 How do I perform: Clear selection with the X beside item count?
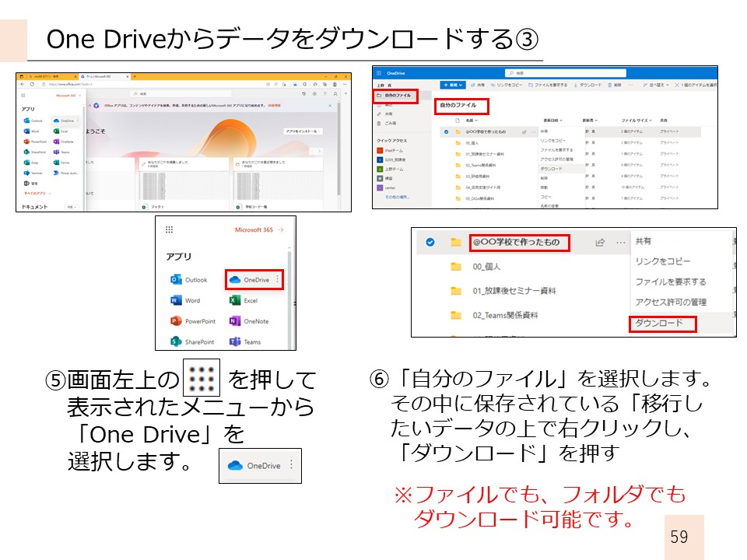click(x=677, y=85)
